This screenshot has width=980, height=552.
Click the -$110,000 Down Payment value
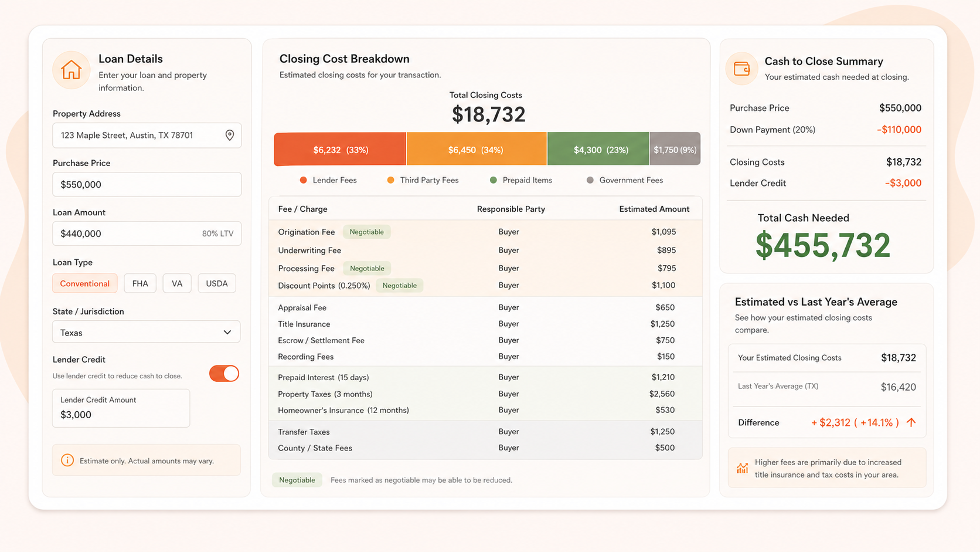899,130
